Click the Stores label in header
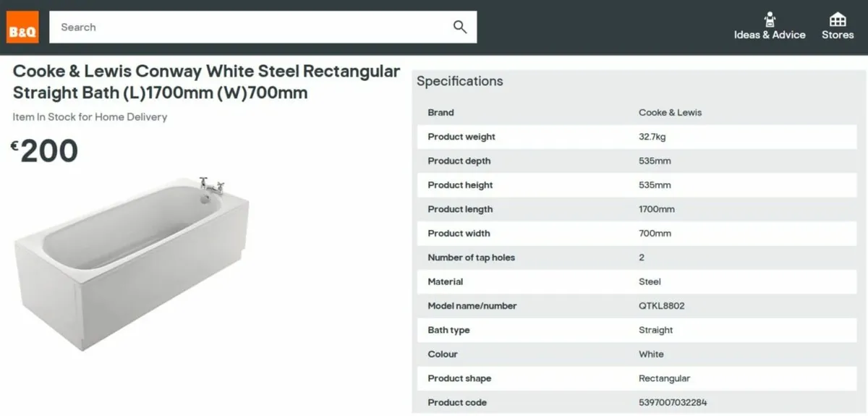 [838, 35]
